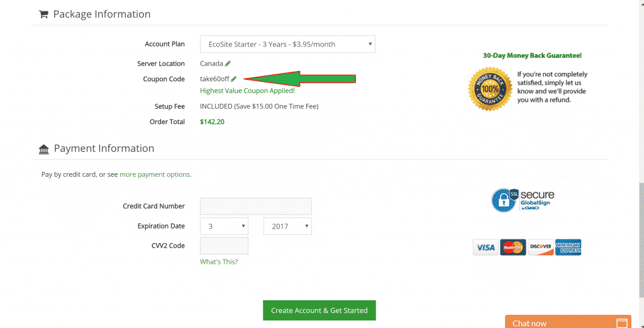The height and width of the screenshot is (328, 644).
Task: Click the Visa card logo
Action: click(x=486, y=247)
